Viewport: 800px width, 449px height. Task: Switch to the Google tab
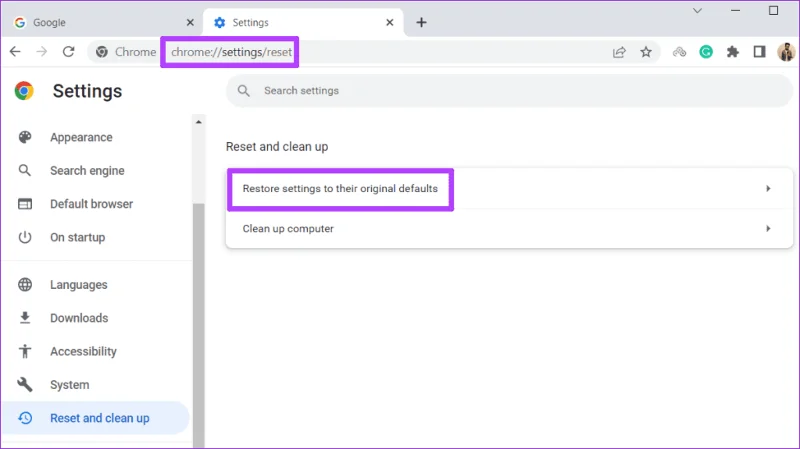click(x=105, y=22)
